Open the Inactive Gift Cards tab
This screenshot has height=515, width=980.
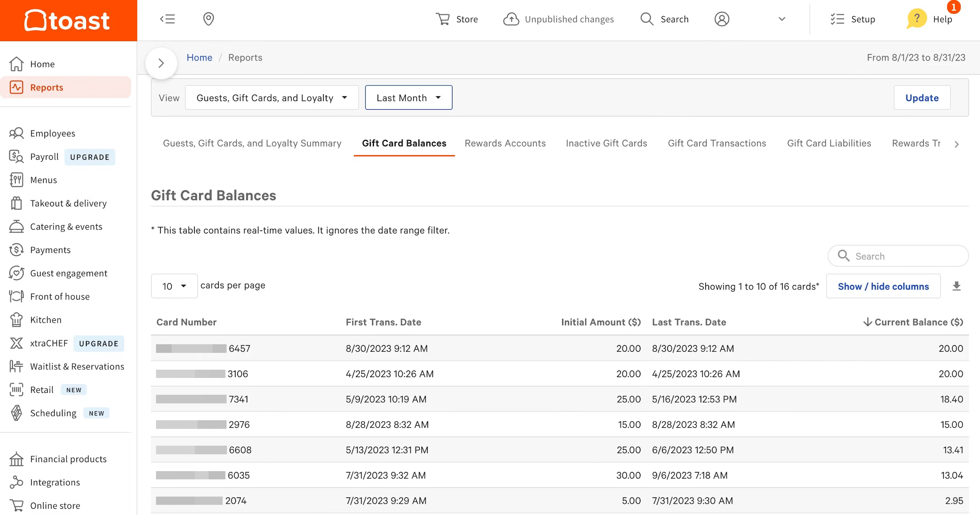click(606, 143)
